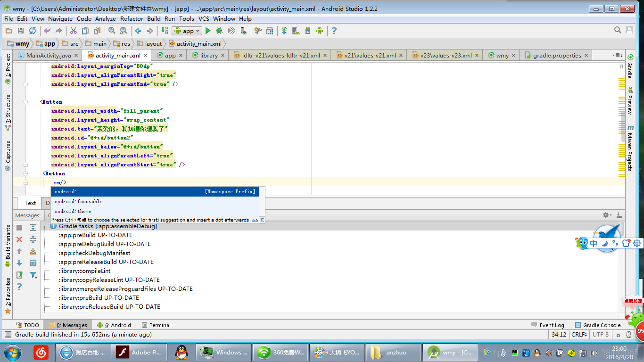644x362 pixels.
Task: Collapse all messages in the Messages panel
Action: [33, 239]
